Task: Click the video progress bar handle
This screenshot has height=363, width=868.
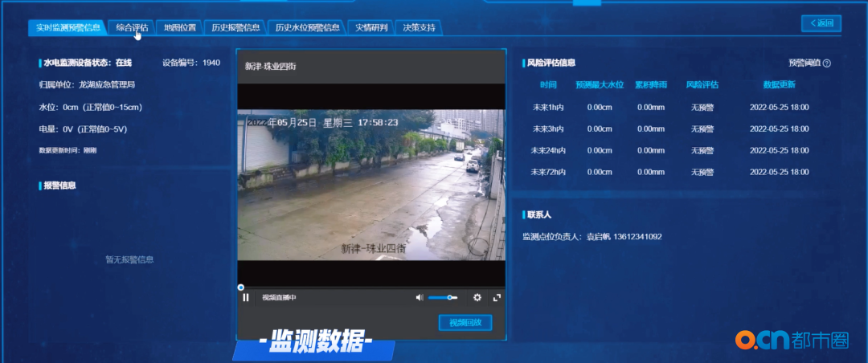Action: coord(241,288)
